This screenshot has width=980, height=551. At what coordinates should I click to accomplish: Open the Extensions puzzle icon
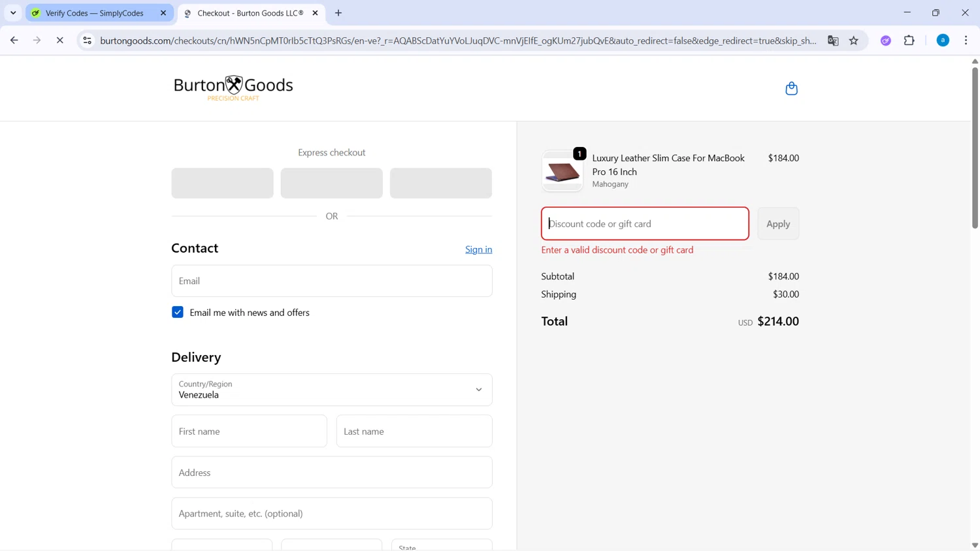(x=909, y=40)
